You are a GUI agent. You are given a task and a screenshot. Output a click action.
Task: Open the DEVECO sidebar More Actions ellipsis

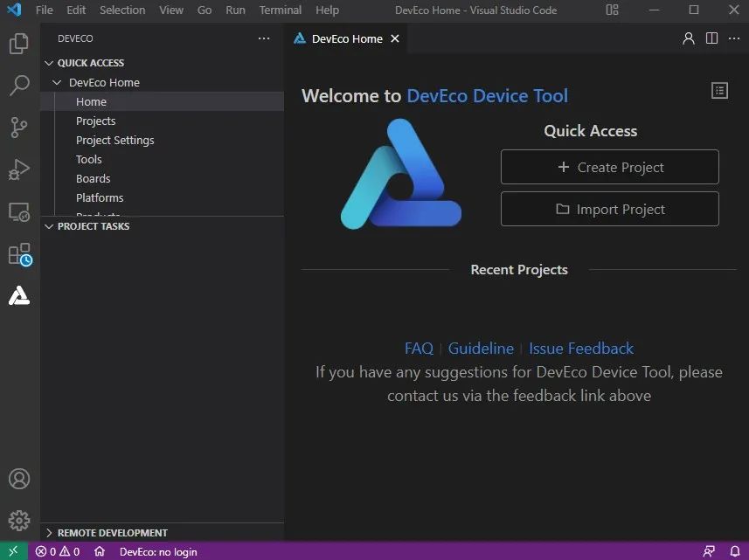tap(264, 38)
